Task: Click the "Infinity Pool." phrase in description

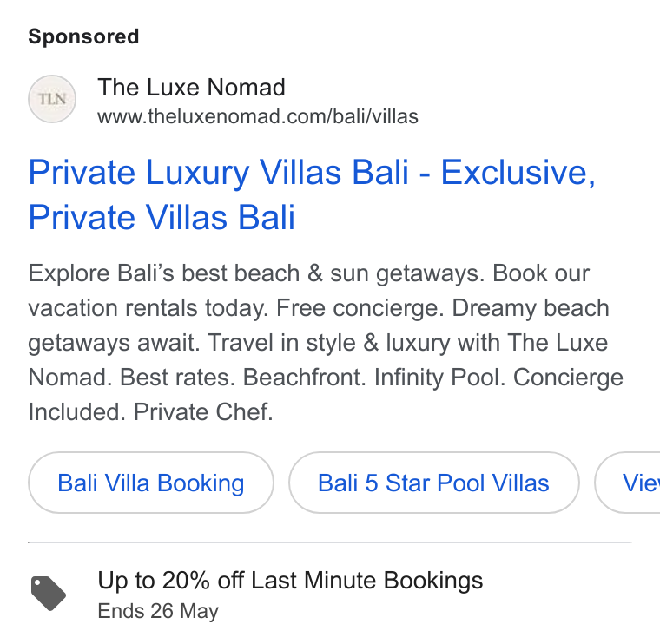Action: click(x=439, y=378)
